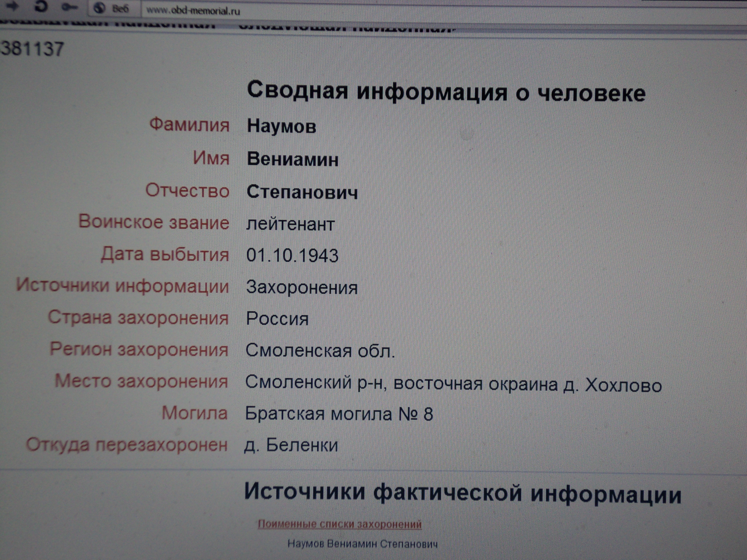The height and width of the screenshot is (560, 747).
Task: Click the Захоронения source value
Action: pos(302,288)
